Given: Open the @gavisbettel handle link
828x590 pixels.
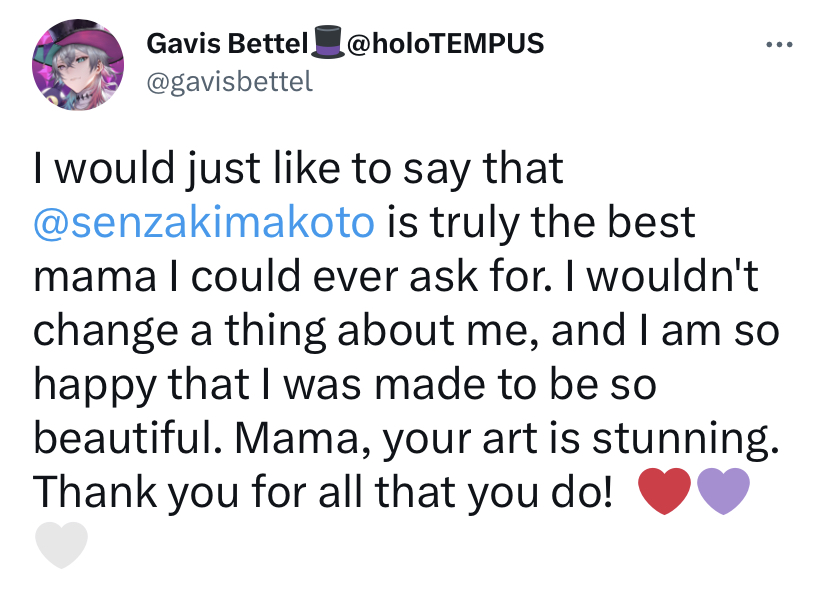Looking at the screenshot, I should click(x=230, y=81).
